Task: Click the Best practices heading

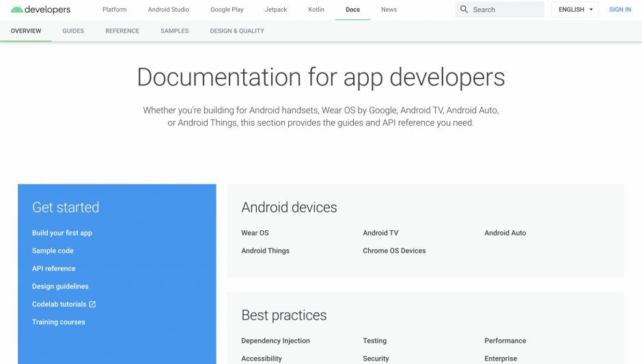Action: (x=283, y=316)
